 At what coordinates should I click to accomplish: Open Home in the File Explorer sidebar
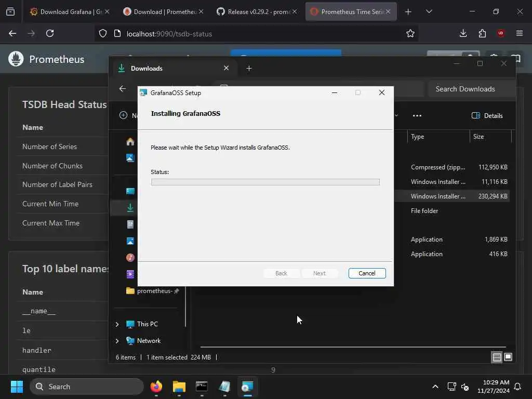130,141
